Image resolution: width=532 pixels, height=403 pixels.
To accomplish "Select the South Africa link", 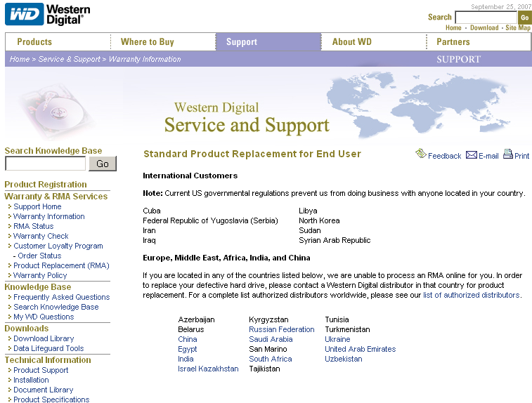I will click(271, 359).
